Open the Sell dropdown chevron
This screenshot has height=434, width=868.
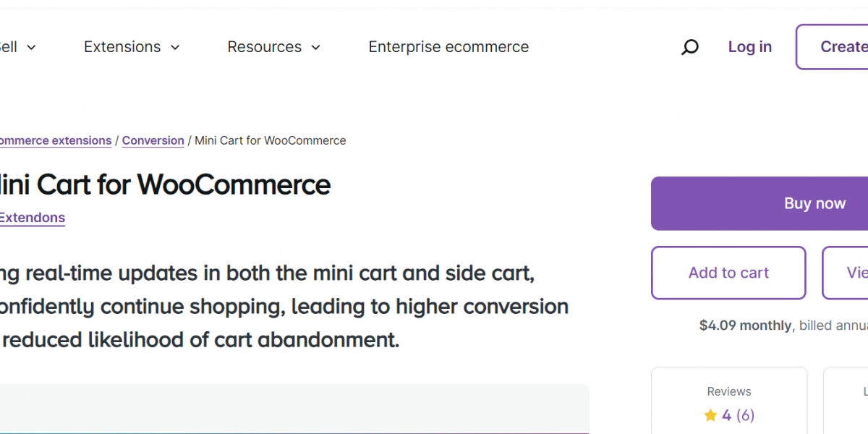[31, 48]
